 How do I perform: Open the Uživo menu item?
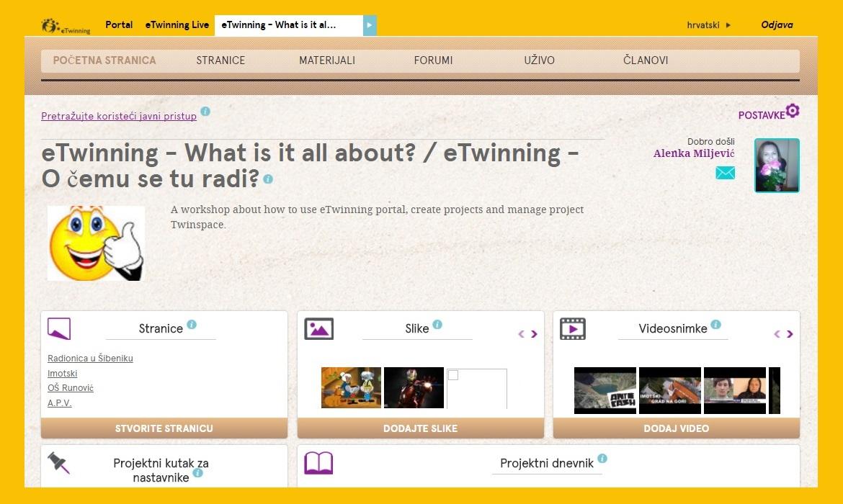tap(539, 60)
